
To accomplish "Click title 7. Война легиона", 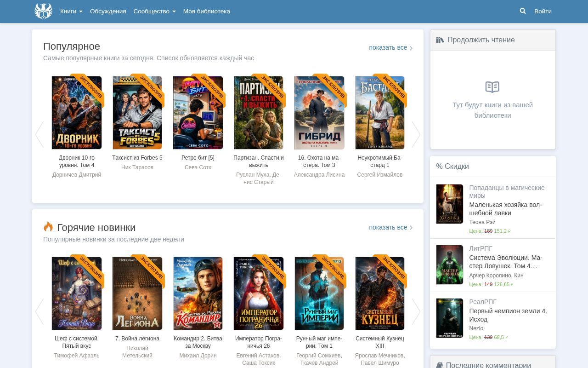I will click(x=137, y=339).
